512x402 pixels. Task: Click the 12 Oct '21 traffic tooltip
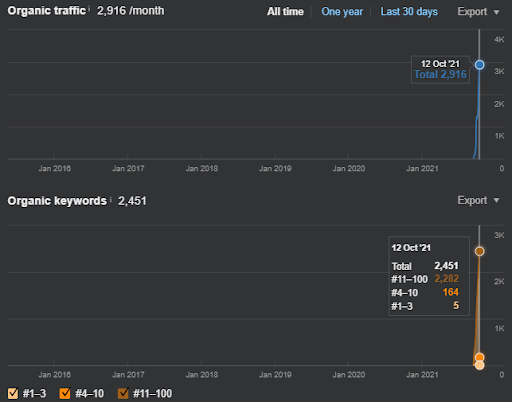click(440, 69)
